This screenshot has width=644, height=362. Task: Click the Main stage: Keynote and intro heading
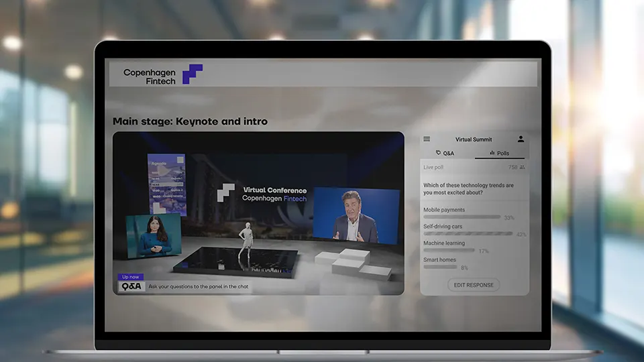pyautogui.click(x=190, y=121)
